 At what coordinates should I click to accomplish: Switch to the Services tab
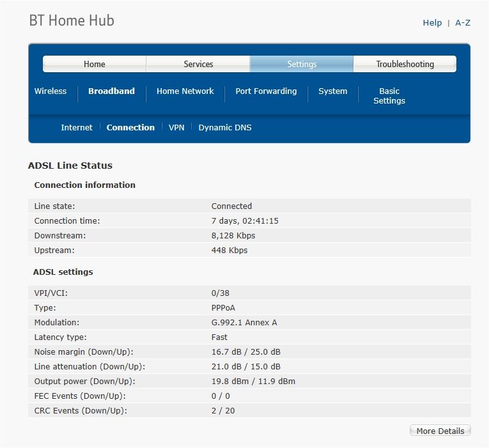(198, 64)
